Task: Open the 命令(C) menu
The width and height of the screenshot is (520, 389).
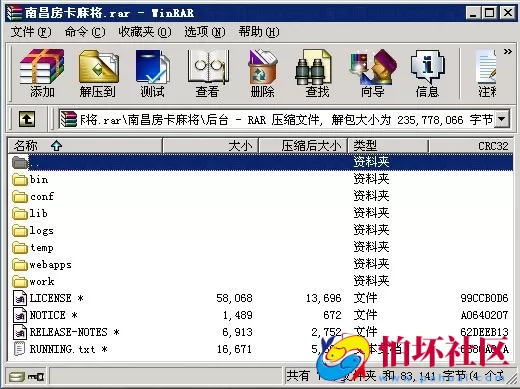Action: tap(85, 32)
